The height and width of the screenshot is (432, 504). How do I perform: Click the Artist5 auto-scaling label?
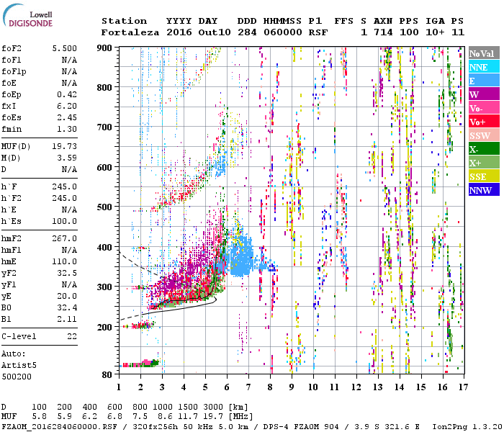click(19, 366)
